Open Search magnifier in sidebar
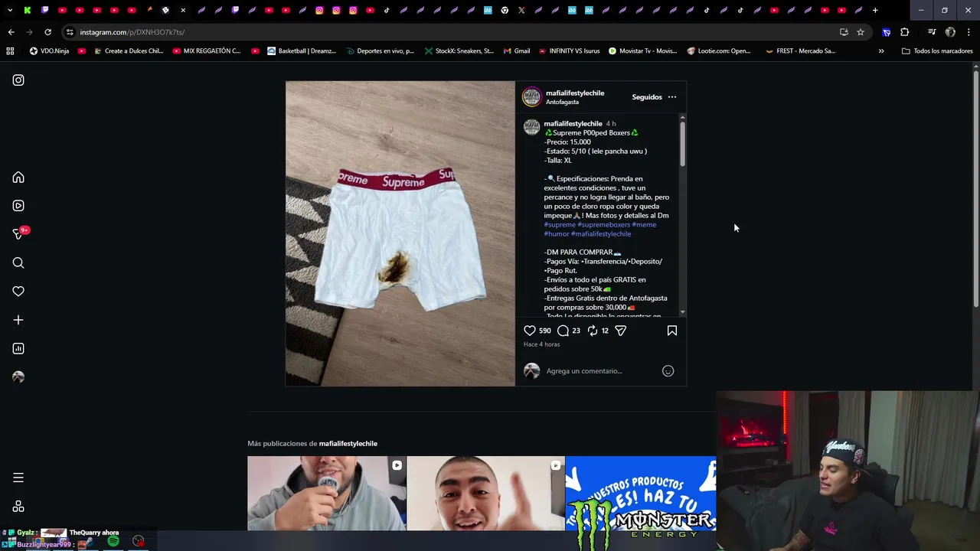 [18, 263]
